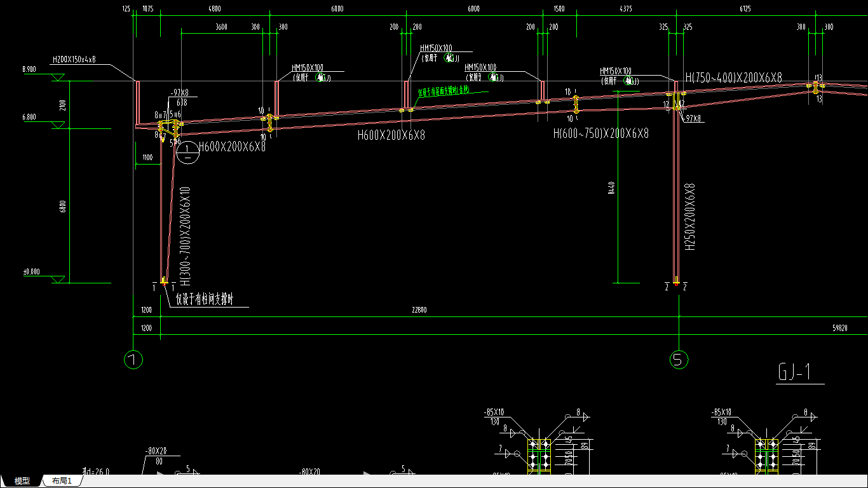Select the 22800 span dimension
The width and height of the screenshot is (868, 488).
tap(419, 310)
